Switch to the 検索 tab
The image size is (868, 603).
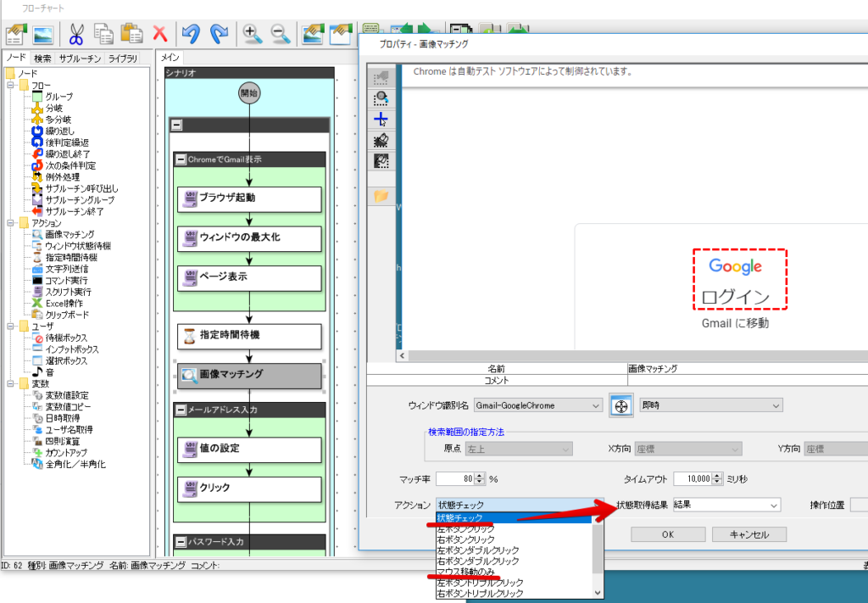(x=42, y=59)
